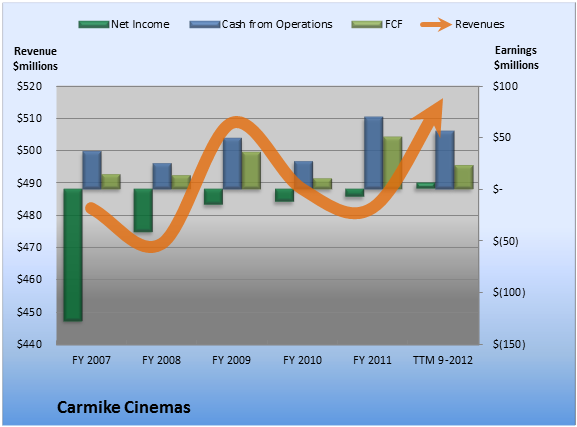Select the FY 2007 Net Income bar
Screen dimensions: 577x427
[x=73, y=255]
